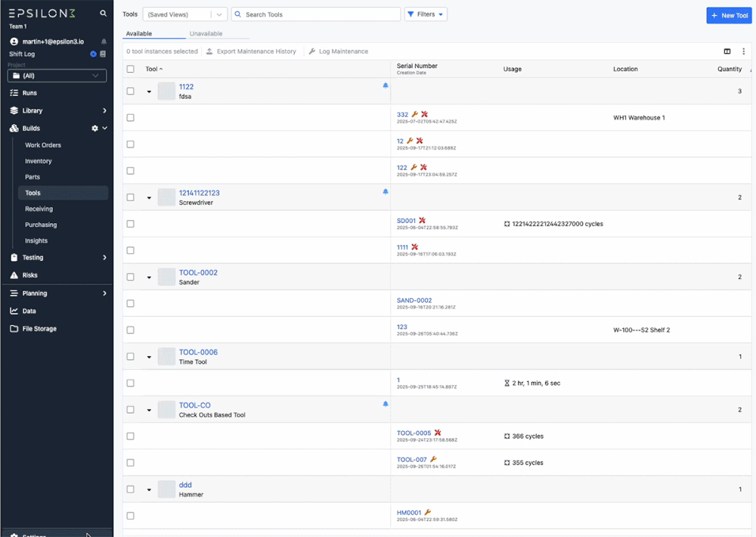This screenshot has height=537, width=756.
Task: Click the Search Tools input field
Action: 316,14
